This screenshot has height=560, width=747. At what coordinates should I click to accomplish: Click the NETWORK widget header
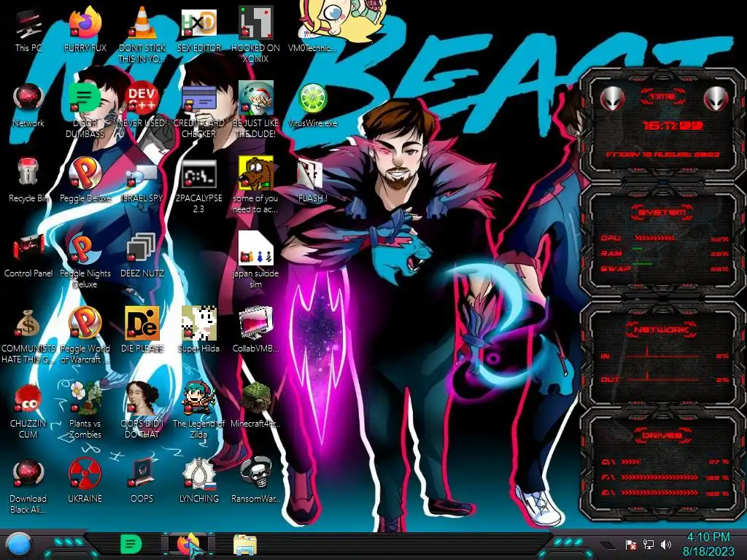click(x=661, y=330)
